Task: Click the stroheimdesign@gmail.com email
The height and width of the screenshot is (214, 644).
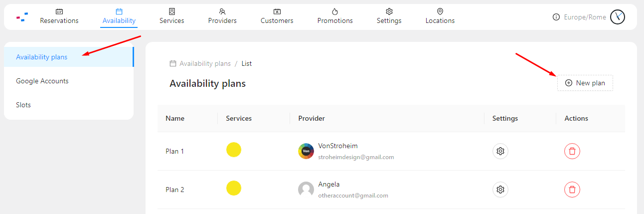Action: coord(356,157)
